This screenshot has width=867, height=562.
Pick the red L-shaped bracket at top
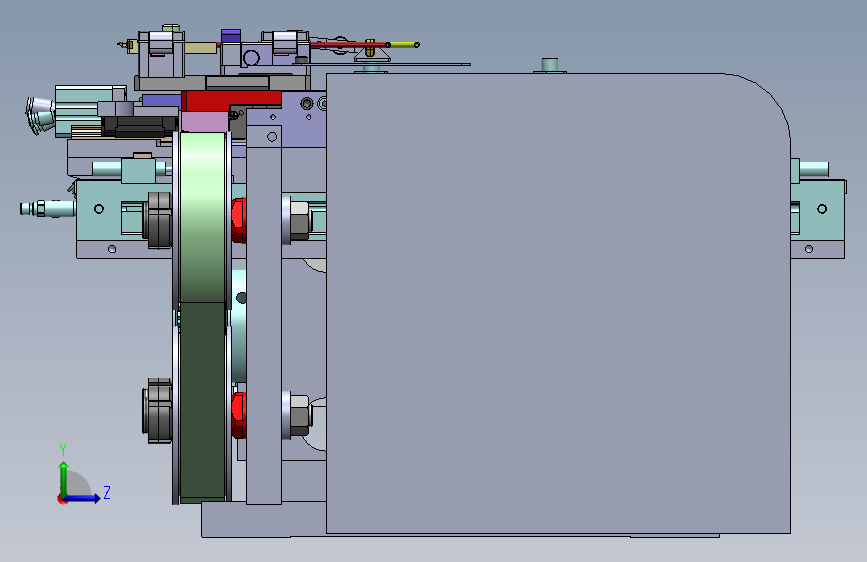pos(231,101)
